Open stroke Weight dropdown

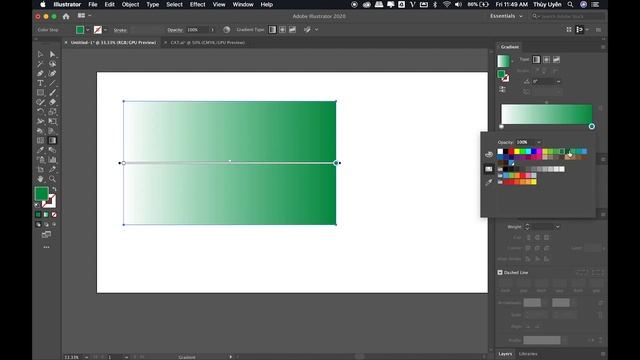tap(558, 227)
